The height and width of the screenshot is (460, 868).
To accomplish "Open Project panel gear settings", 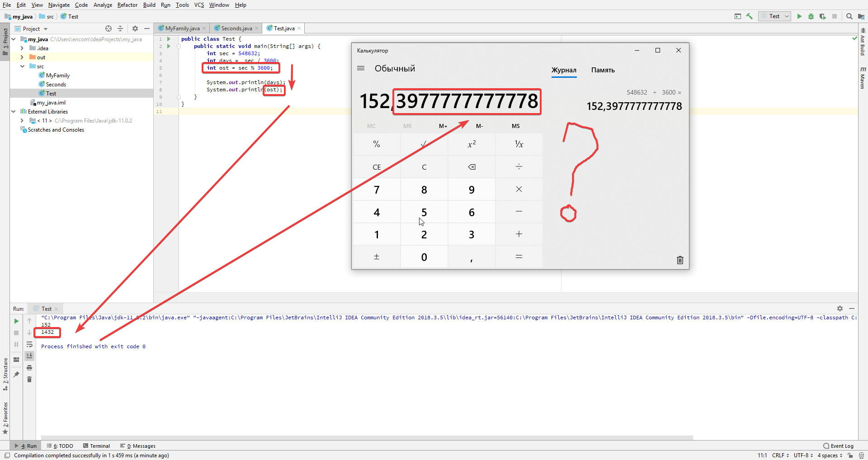I will click(x=135, y=28).
